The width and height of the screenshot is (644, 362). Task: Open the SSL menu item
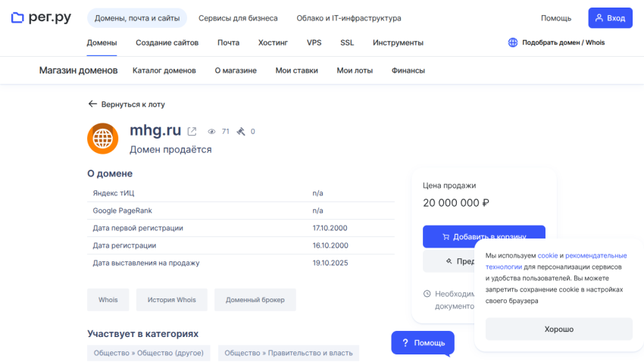pyautogui.click(x=347, y=42)
